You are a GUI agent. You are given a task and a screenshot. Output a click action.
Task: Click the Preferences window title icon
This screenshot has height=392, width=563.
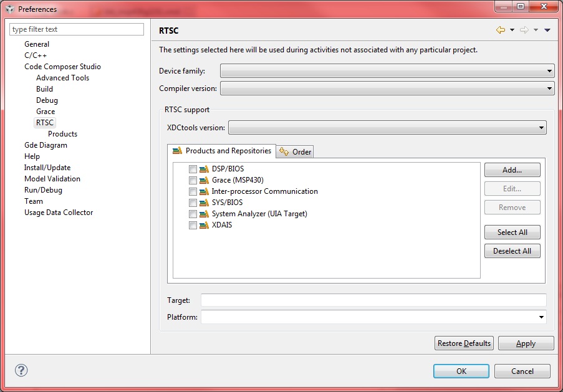[x=10, y=9]
